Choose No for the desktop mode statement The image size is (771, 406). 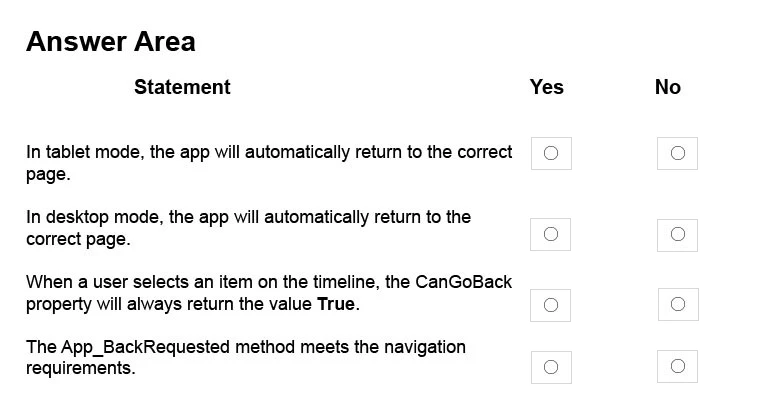pos(677,234)
